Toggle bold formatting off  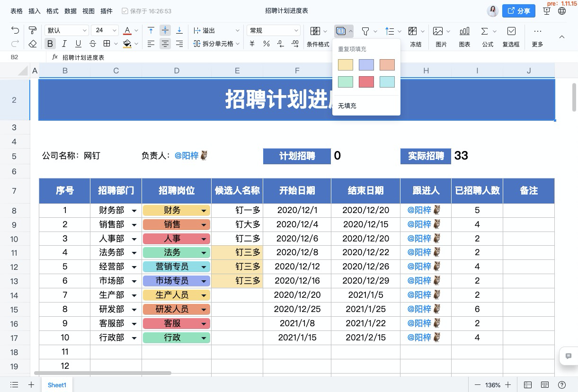(50, 43)
